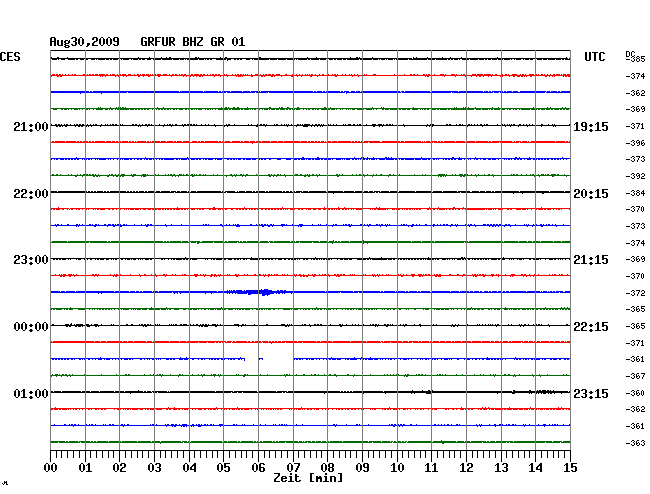This screenshot has height=494, width=650.
Task: Click the noisy wiggles on the 23:15 black trace near minute 14
Action: click(542, 392)
